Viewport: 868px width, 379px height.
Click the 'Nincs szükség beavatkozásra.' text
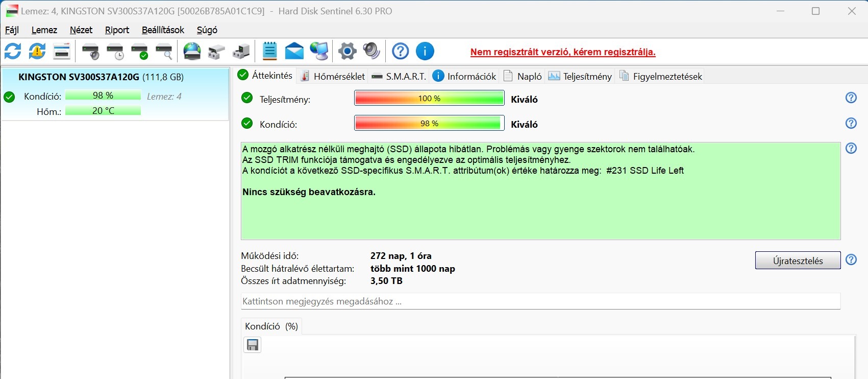point(309,192)
